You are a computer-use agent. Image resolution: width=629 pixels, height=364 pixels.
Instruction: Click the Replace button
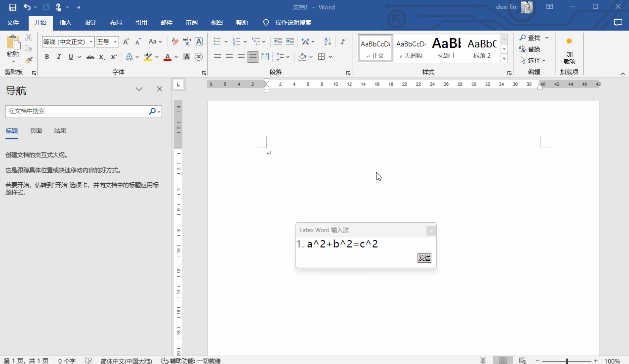coord(530,49)
